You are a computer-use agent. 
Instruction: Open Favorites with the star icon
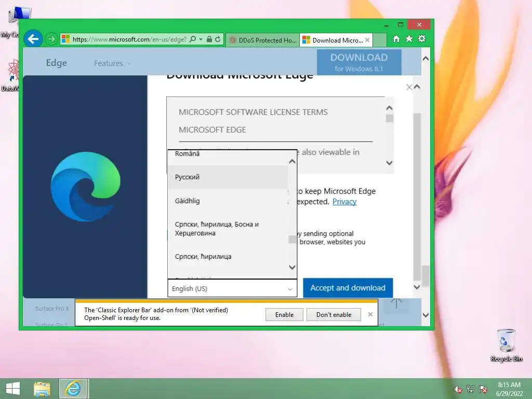[x=409, y=38]
